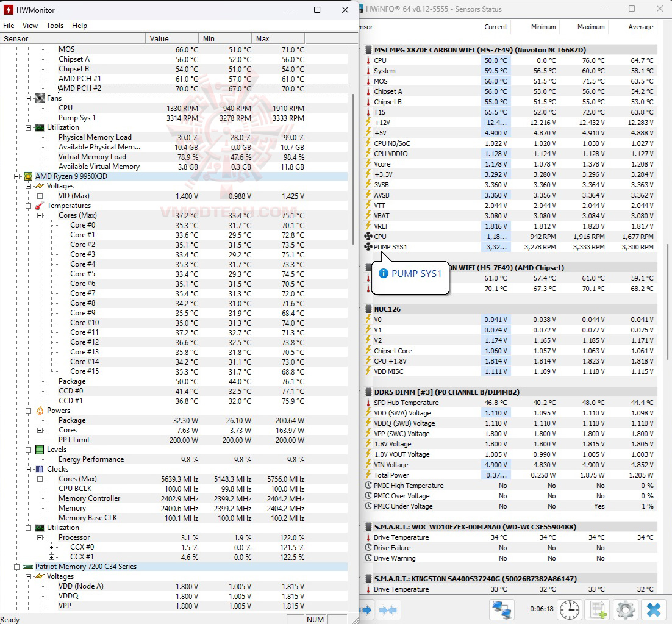This screenshot has height=624, width=672.
Task: Click the chip icon beside NUC126 group
Action: point(368,309)
